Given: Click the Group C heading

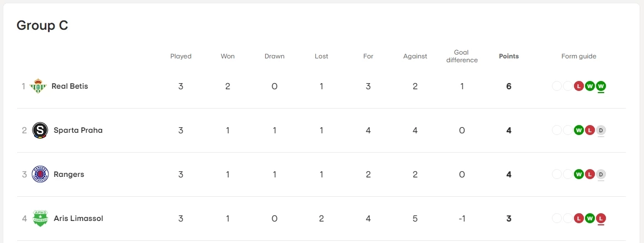Looking at the screenshot, I should 42,25.
